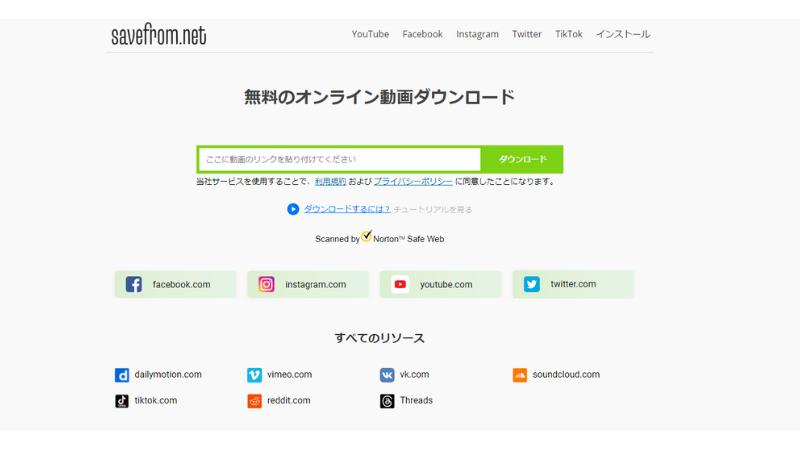Click the blue play icon for tutorial

click(293, 209)
